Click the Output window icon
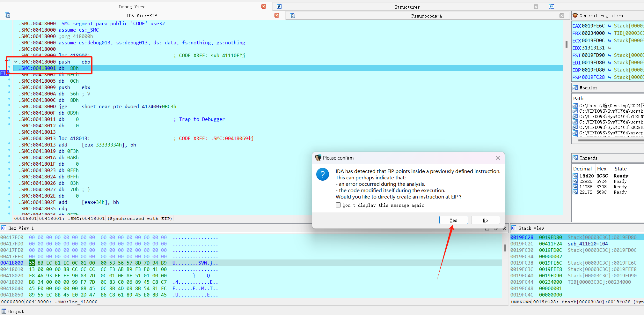 coord(4,311)
